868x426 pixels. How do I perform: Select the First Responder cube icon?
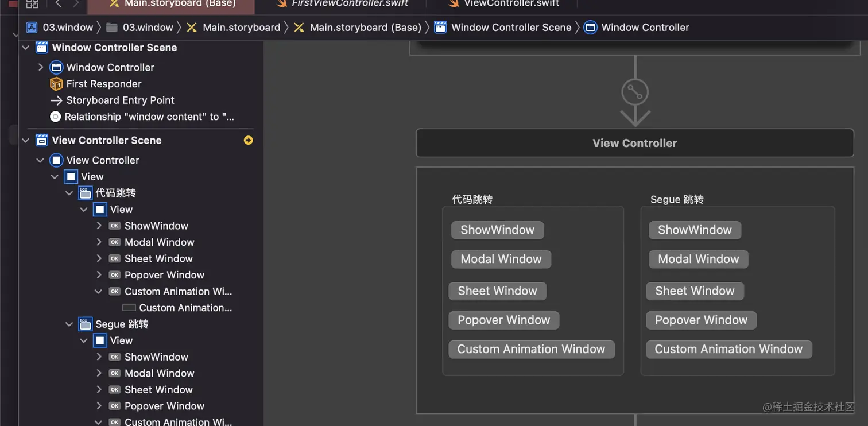click(x=56, y=84)
